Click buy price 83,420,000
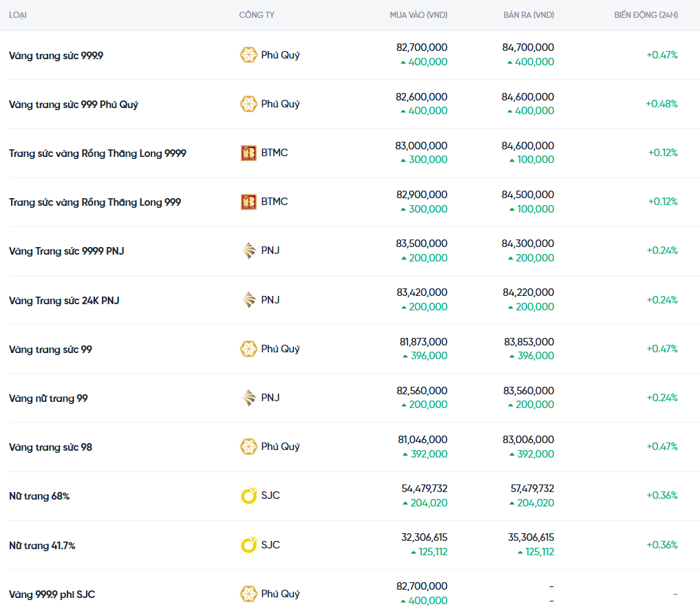This screenshot has width=700, height=609. click(x=422, y=292)
